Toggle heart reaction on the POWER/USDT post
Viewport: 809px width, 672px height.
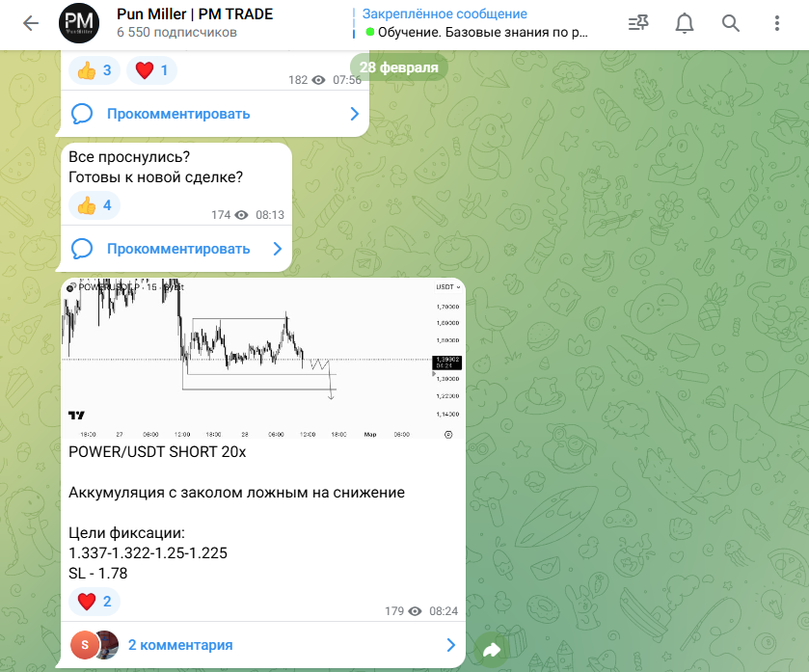pos(94,602)
